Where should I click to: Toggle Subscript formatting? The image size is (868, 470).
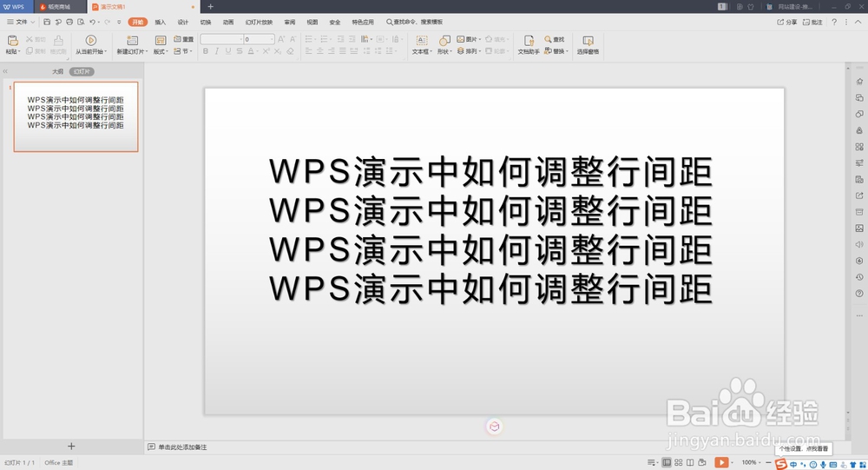278,51
